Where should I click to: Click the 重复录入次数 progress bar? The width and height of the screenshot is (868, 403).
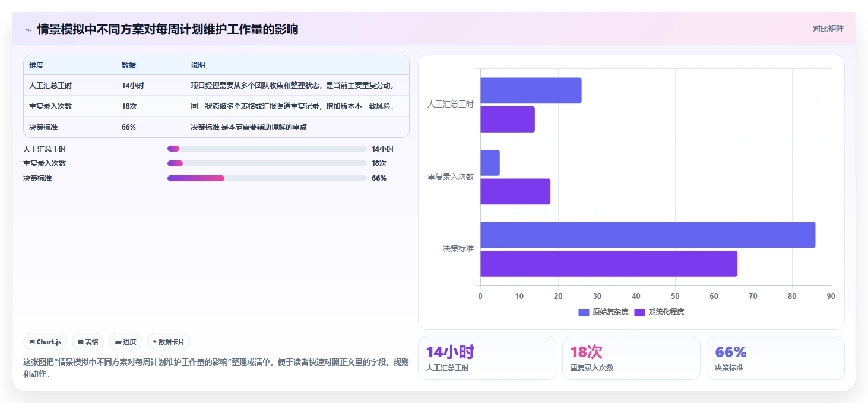coord(267,163)
